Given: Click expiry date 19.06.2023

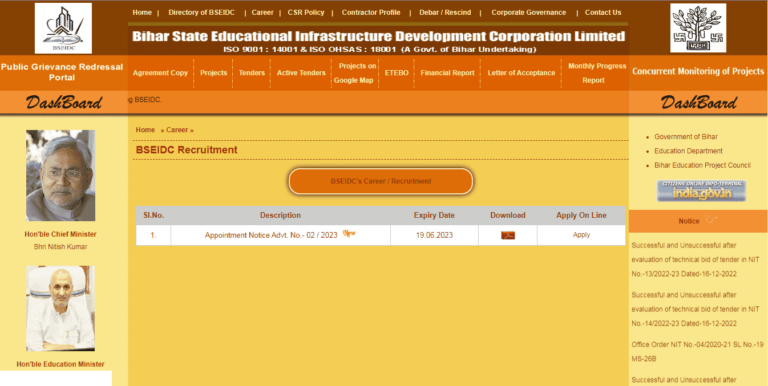Looking at the screenshot, I should (434, 235).
